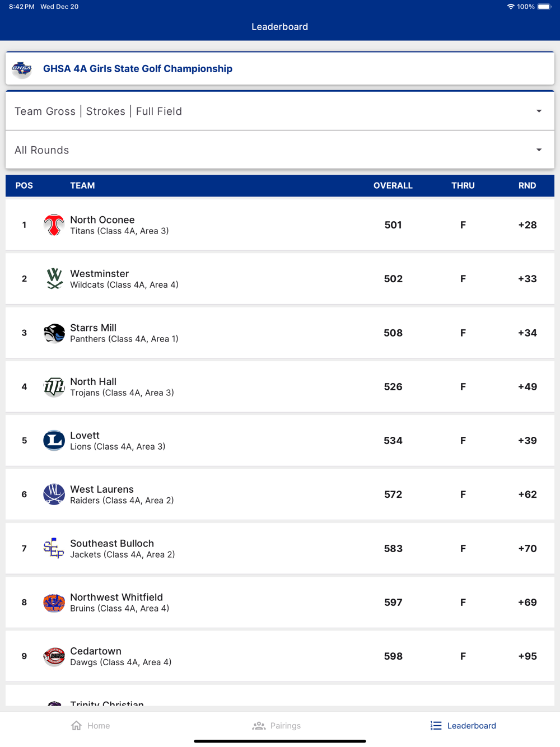Click the All Rounds dropdown arrow
This screenshot has height=747, width=560.
click(x=539, y=150)
